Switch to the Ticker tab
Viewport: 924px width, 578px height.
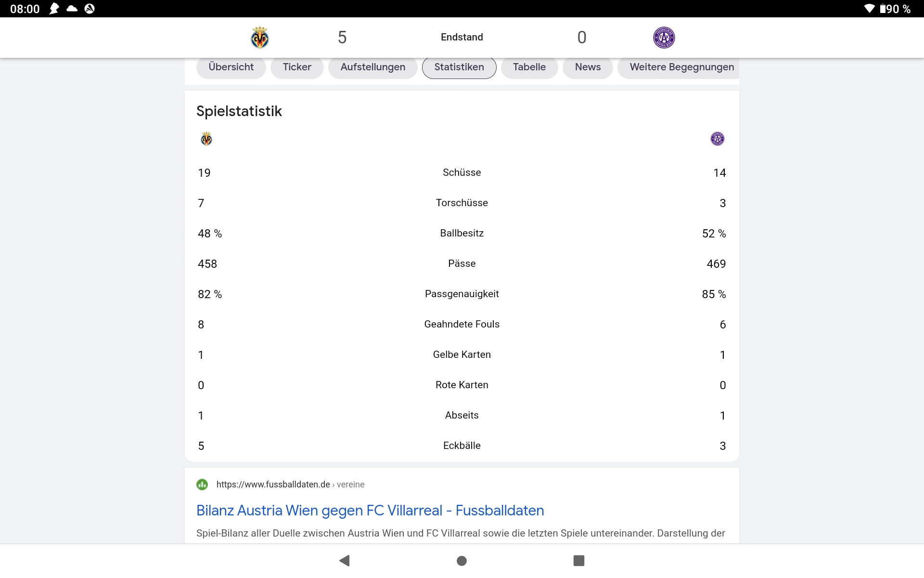pyautogui.click(x=297, y=67)
